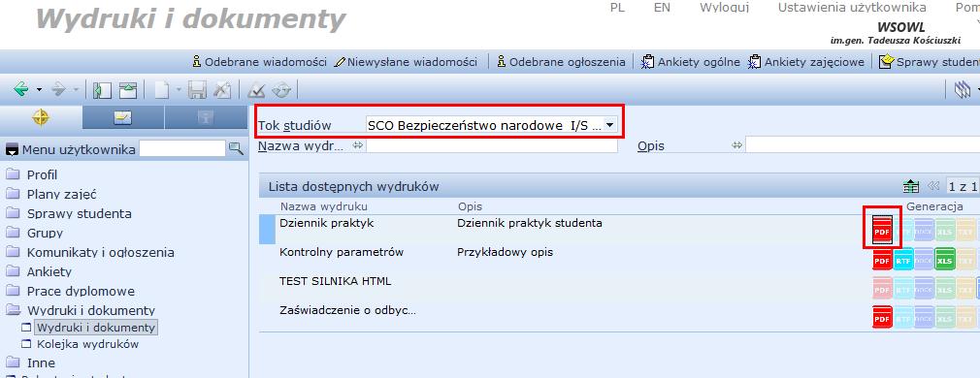This screenshot has width=980, height=378.
Task: Click Menu użytkownika search box
Action: (x=181, y=148)
